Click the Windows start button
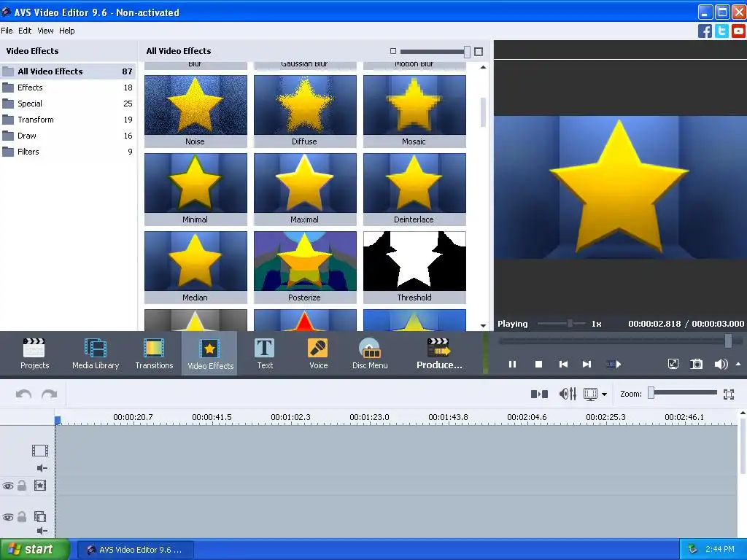The height and width of the screenshot is (560, 747). pyautogui.click(x=34, y=549)
